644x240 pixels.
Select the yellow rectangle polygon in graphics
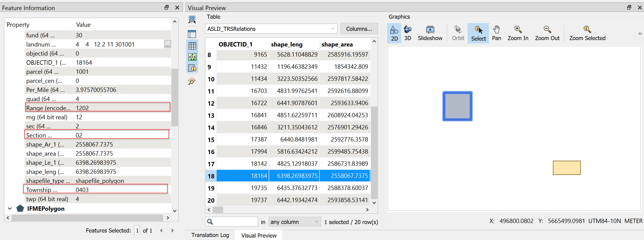click(x=566, y=168)
